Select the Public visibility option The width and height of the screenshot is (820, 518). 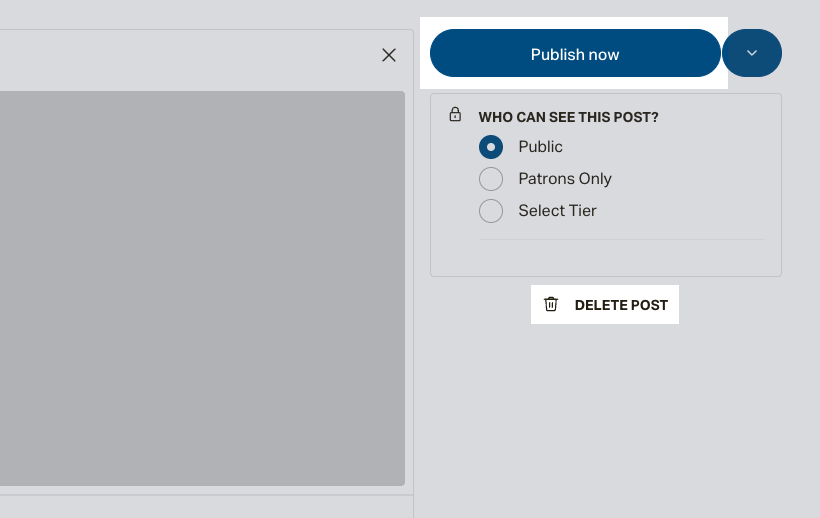[x=491, y=147]
